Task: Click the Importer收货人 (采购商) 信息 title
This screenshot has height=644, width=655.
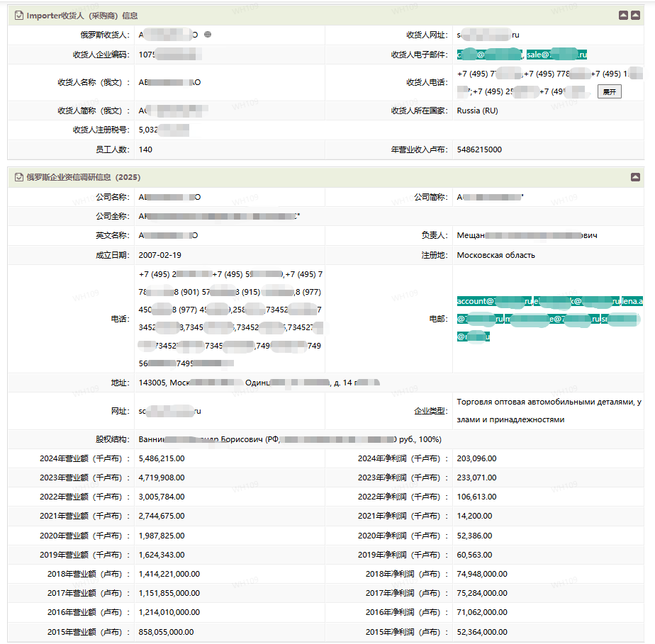Action: 82,16
